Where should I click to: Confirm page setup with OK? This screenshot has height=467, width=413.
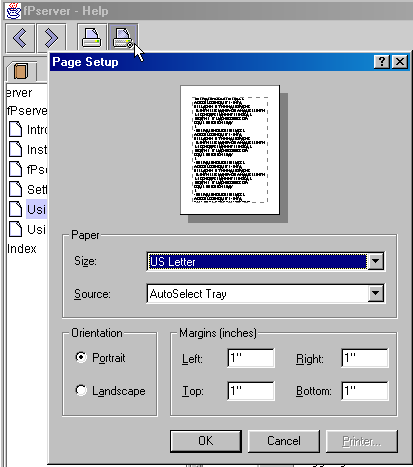click(x=206, y=441)
